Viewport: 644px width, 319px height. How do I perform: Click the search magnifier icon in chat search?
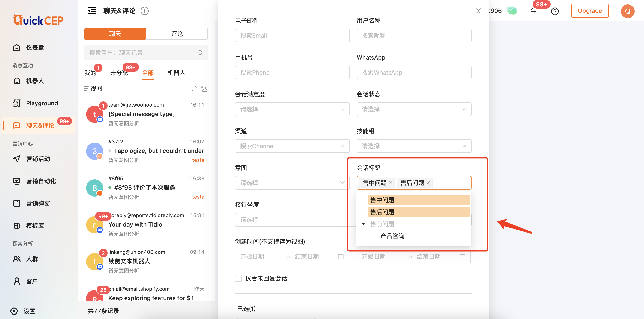(200, 53)
